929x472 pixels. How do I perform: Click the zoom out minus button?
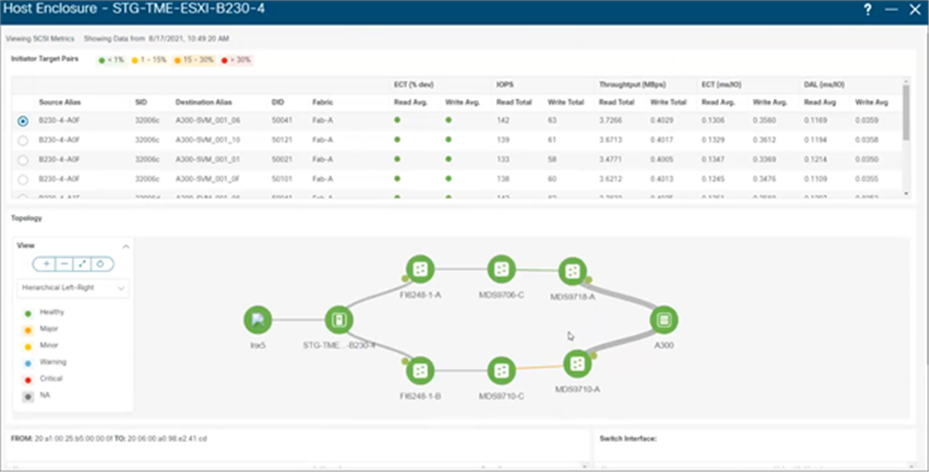tap(65, 264)
